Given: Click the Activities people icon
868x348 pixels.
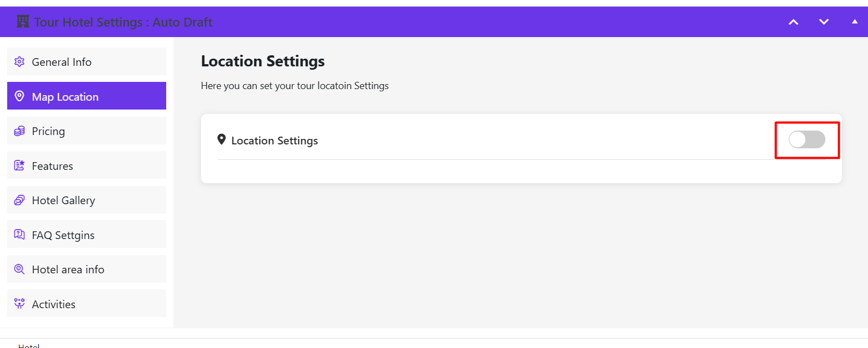Looking at the screenshot, I should coord(19,304).
